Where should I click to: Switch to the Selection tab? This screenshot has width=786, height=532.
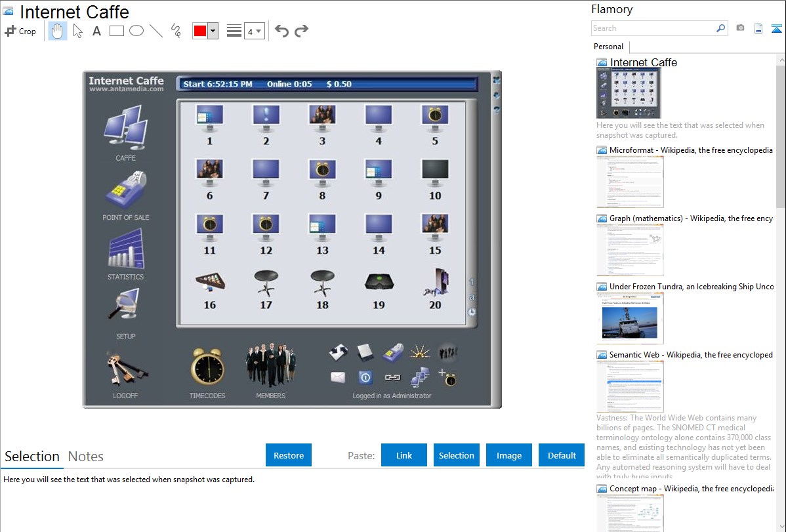(32, 457)
